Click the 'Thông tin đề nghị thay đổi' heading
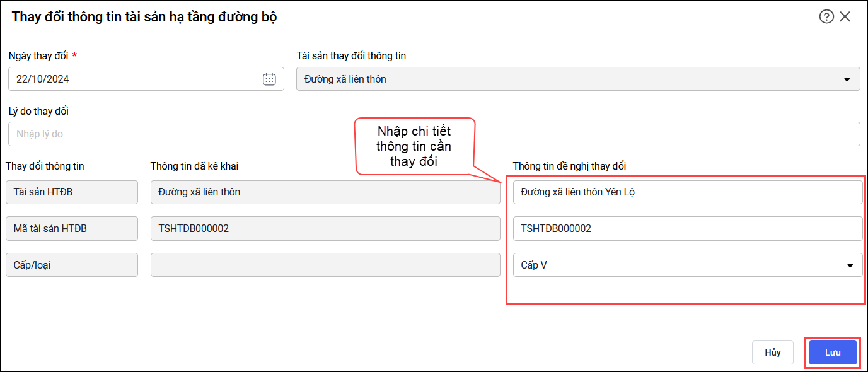Viewport: 868px width, 372px height. (x=569, y=166)
